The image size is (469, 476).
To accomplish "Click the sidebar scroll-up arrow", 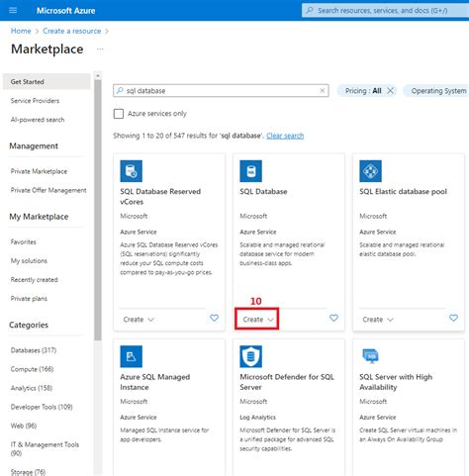I will 98,75.
